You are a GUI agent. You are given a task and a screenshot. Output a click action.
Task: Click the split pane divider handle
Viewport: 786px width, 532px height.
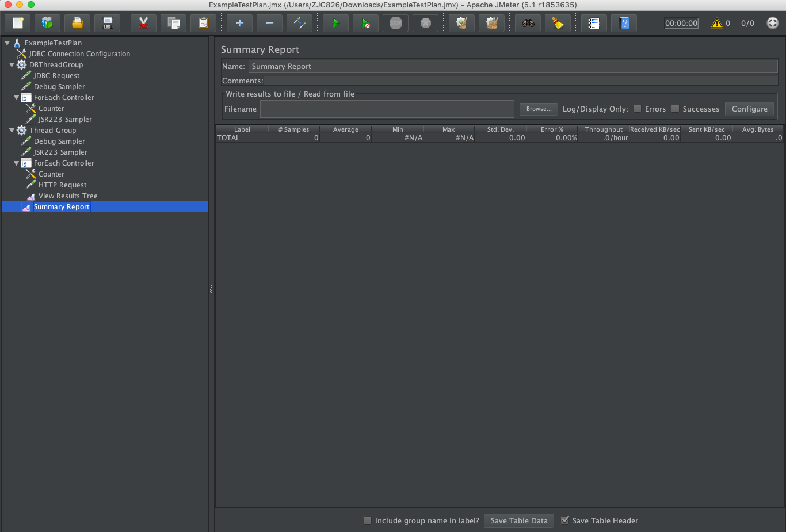tap(211, 290)
